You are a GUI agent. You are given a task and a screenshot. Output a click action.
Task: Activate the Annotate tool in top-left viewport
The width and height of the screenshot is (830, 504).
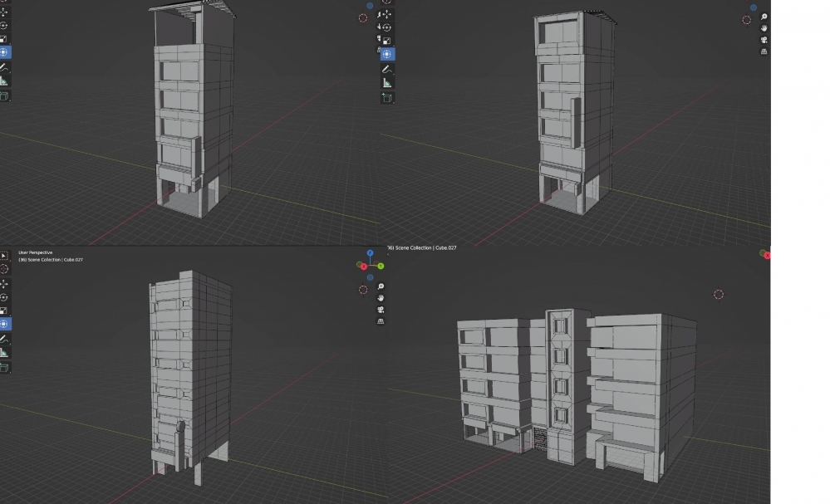4,67
